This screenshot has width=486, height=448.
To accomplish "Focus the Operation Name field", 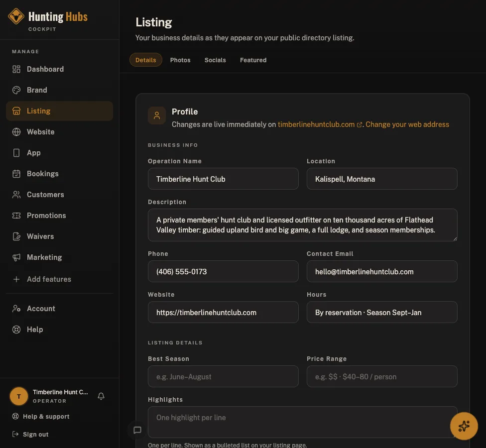I will click(x=223, y=179).
